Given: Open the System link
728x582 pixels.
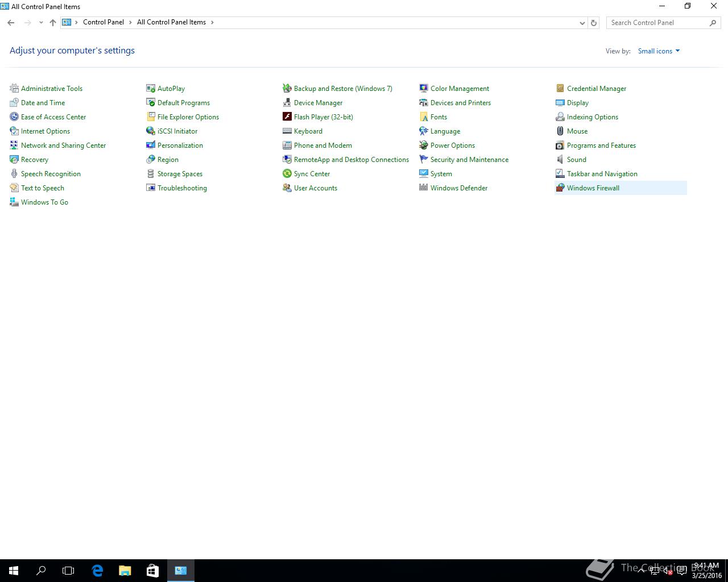Looking at the screenshot, I should [x=441, y=173].
